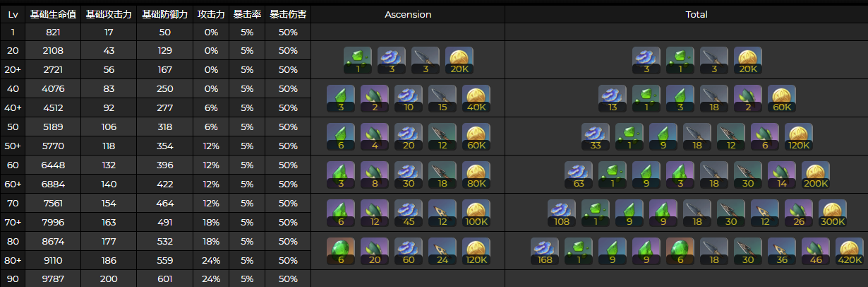Select the 基础生命值 column header
Screen dimensions: 868x287
tap(54, 14)
